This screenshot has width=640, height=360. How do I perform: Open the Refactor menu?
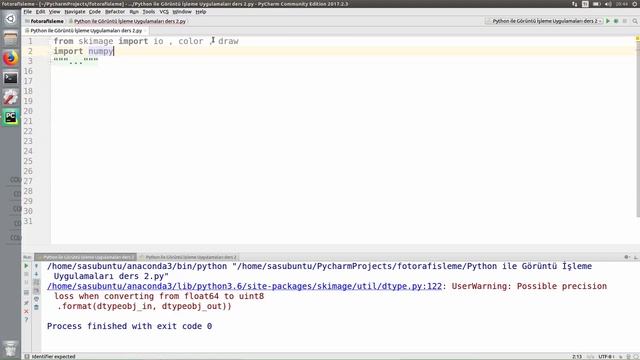click(115, 12)
